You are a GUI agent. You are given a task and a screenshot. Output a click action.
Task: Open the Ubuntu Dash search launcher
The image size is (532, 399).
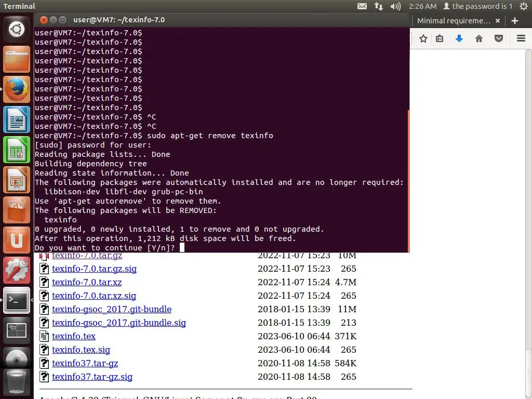(17, 29)
